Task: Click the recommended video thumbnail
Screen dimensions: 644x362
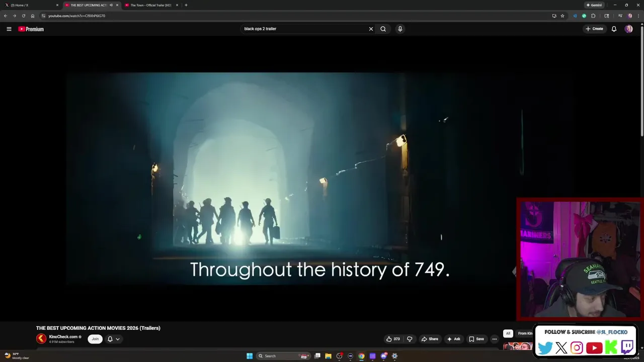Action: [517, 346]
